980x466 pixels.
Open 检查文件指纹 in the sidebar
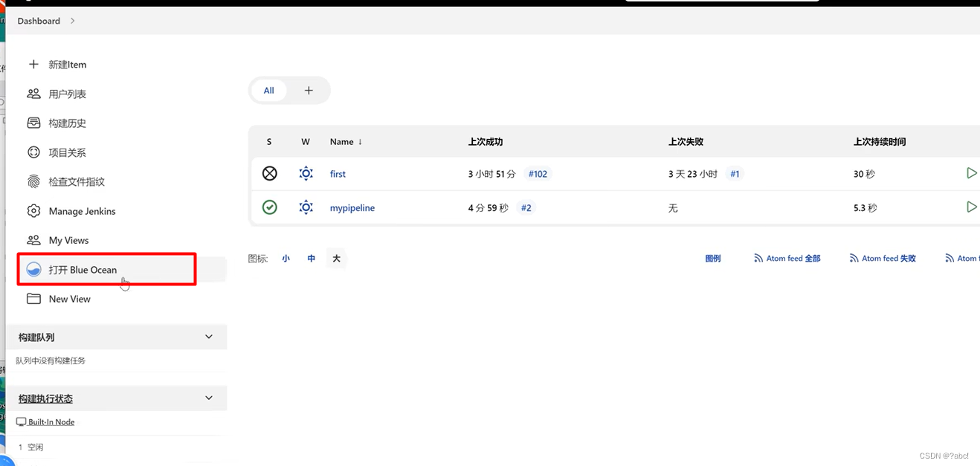pyautogui.click(x=77, y=181)
